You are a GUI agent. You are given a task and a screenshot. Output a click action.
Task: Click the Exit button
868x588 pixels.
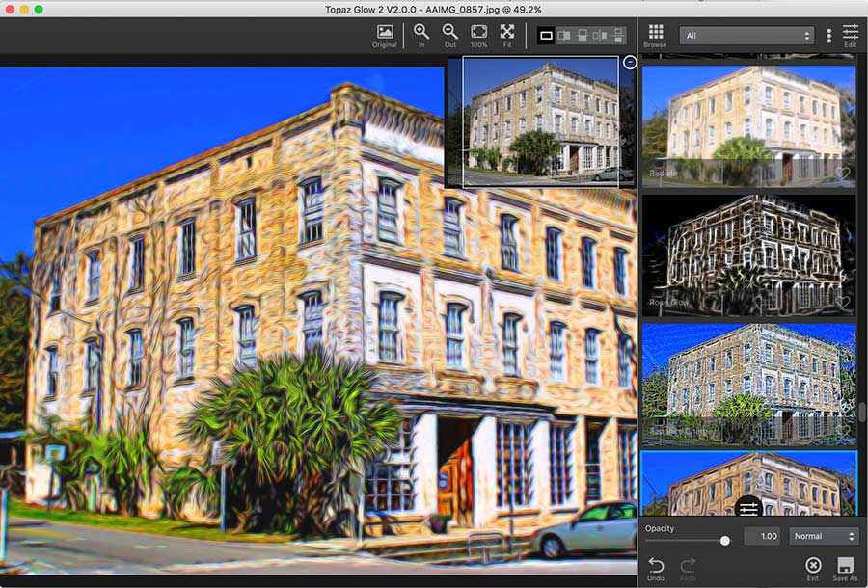(812, 569)
